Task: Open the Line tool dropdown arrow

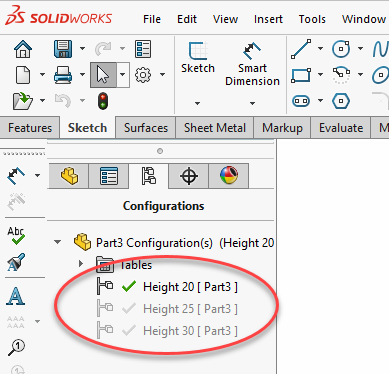Action: (320, 49)
